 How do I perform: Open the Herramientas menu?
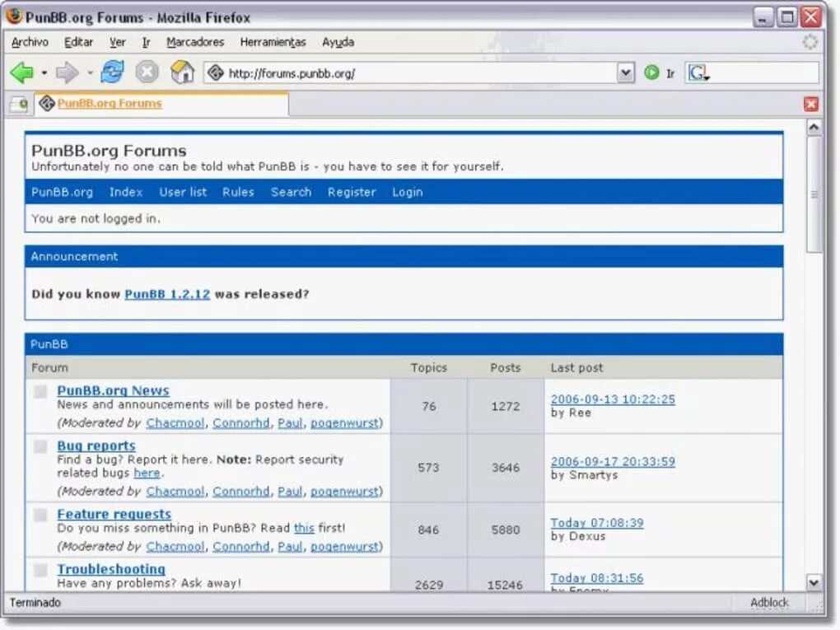click(x=273, y=42)
